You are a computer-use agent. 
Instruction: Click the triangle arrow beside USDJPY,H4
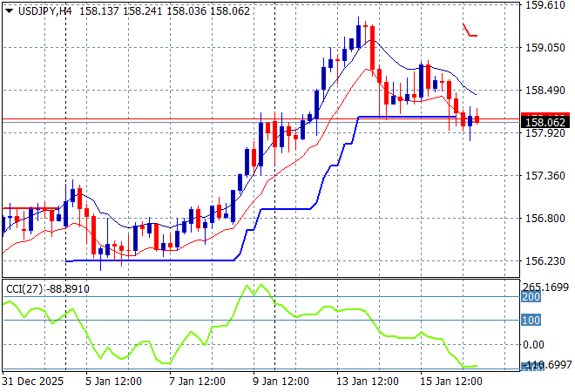point(7,9)
